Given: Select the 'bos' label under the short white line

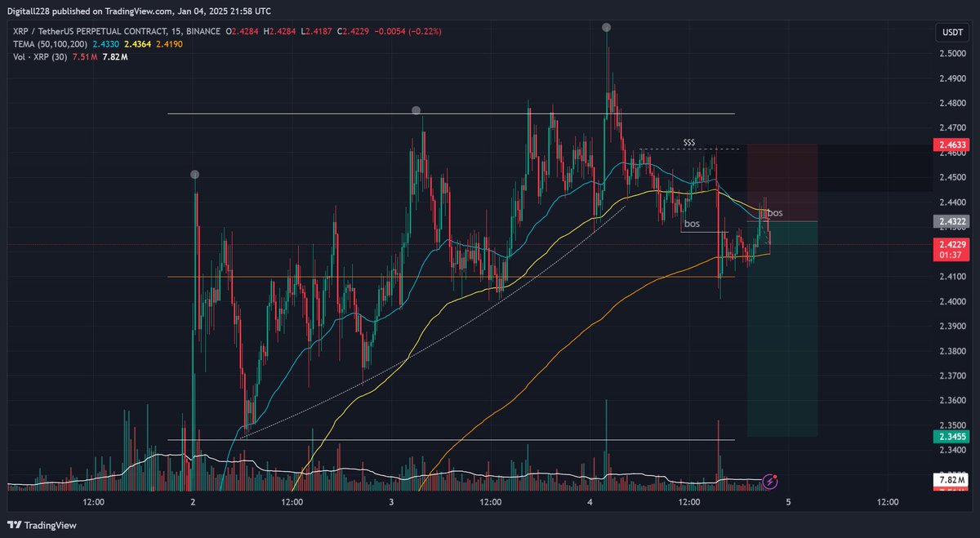Looking at the screenshot, I should (692, 224).
